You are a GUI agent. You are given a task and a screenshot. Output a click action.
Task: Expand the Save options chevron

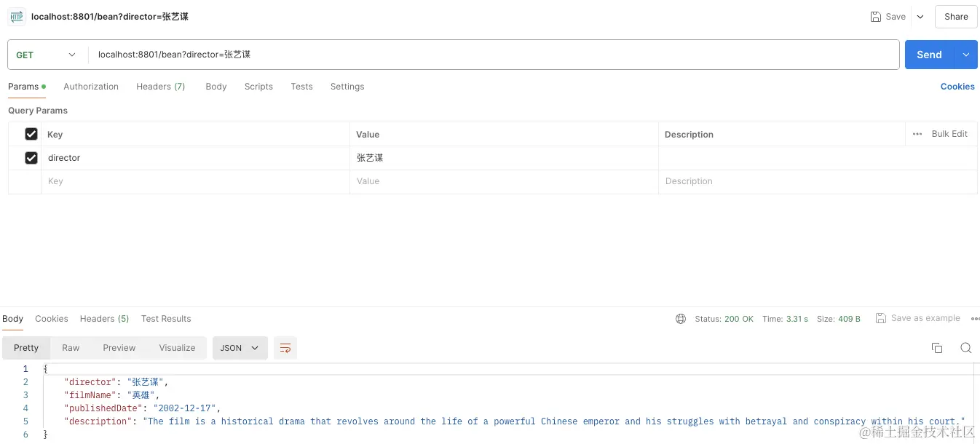(x=920, y=17)
